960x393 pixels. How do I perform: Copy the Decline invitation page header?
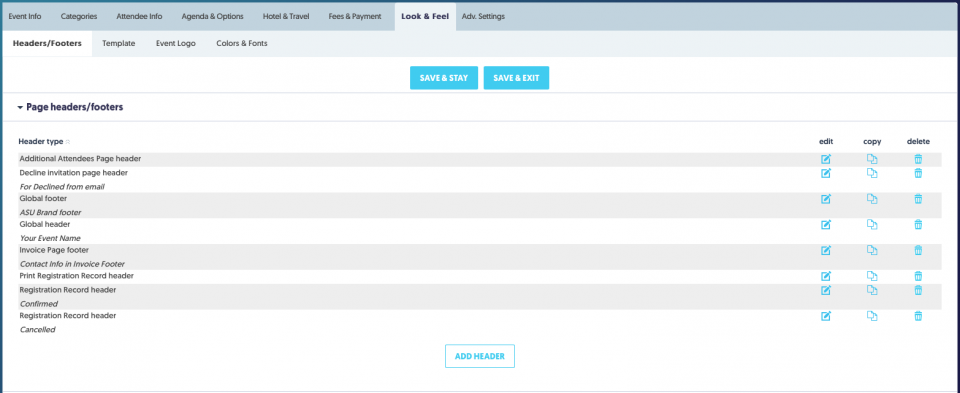pyautogui.click(x=872, y=173)
